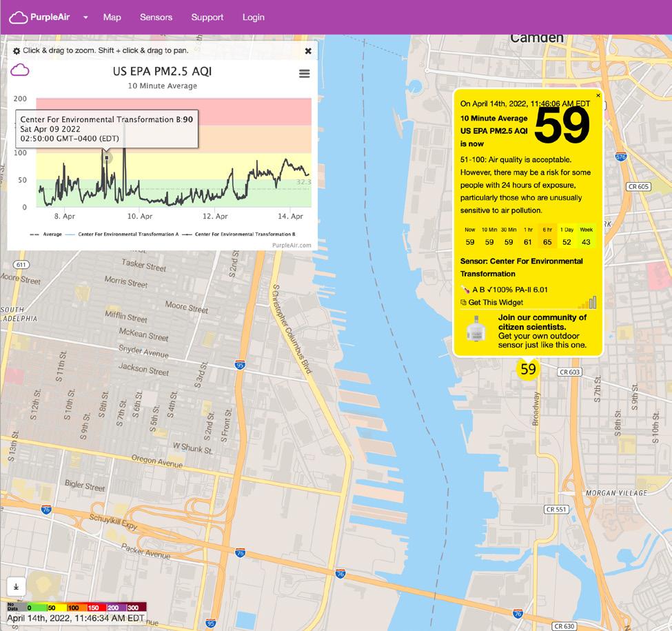This screenshot has height=631, width=672.
Task: Select the 10 Min average value
Action: pyautogui.click(x=489, y=242)
